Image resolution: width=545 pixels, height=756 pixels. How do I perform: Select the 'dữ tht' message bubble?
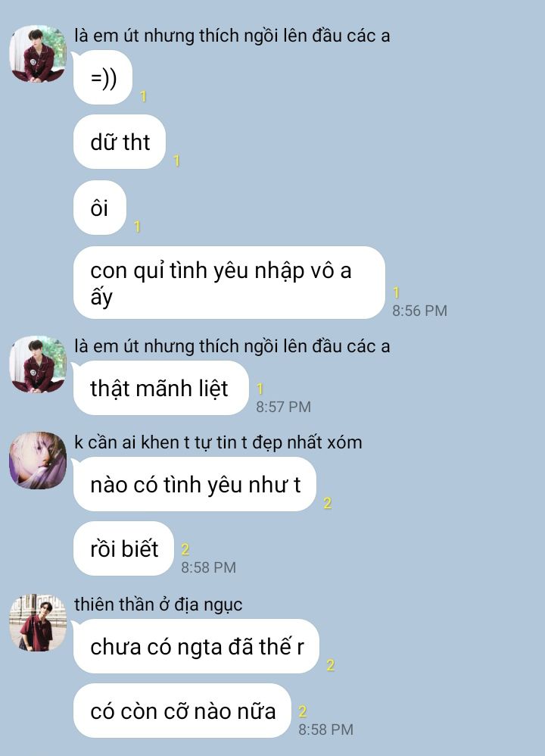(x=120, y=142)
